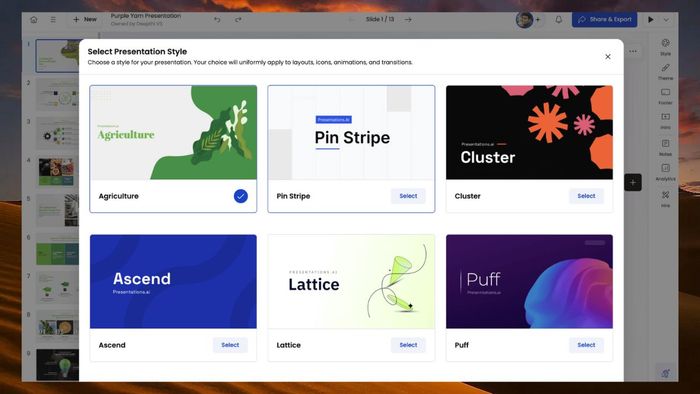Click the Lattice style preview image
Viewport: 700px width, 394px height.
point(351,282)
